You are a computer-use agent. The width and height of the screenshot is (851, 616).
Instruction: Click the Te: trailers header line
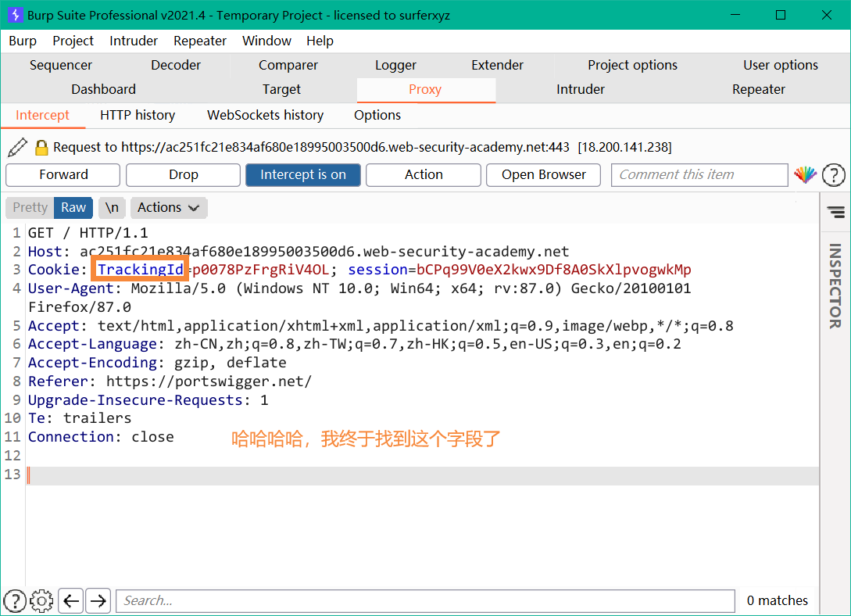point(80,418)
